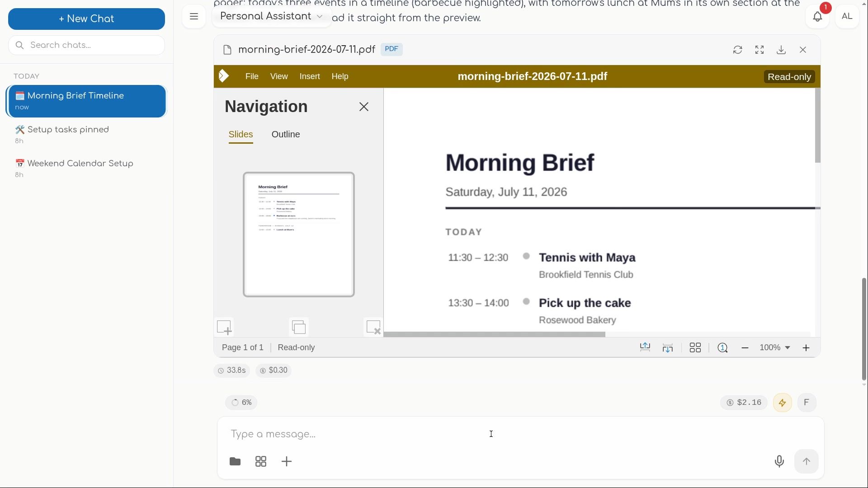Open the File menu

(x=252, y=76)
